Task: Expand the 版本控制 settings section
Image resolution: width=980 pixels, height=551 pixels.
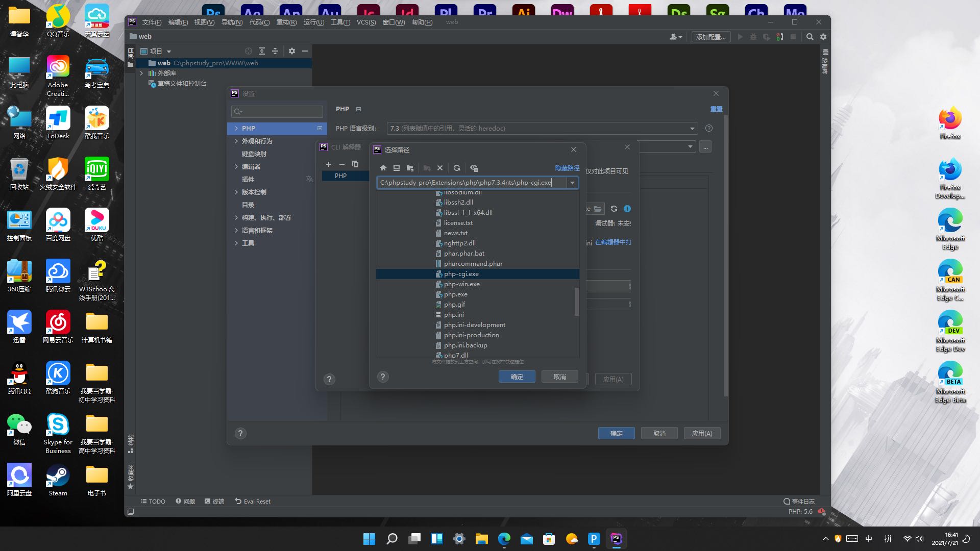Action: pos(236,192)
